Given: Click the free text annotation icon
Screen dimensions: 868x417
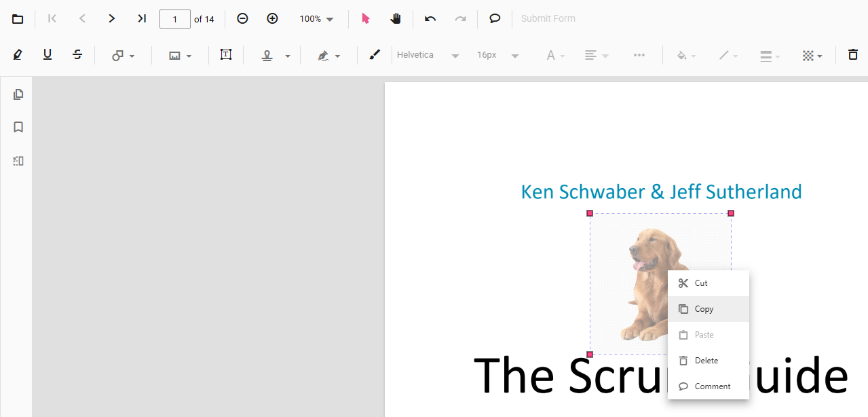Looking at the screenshot, I should click(x=226, y=55).
